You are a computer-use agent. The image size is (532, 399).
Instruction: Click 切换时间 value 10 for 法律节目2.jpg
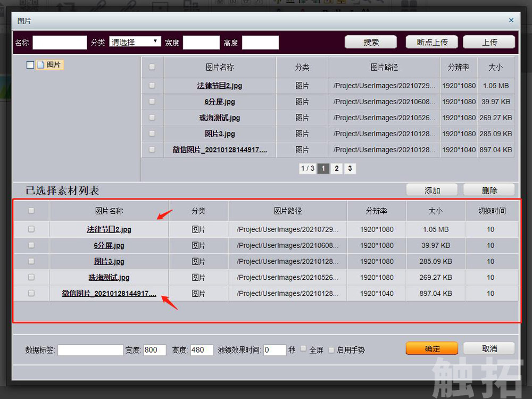491,229
